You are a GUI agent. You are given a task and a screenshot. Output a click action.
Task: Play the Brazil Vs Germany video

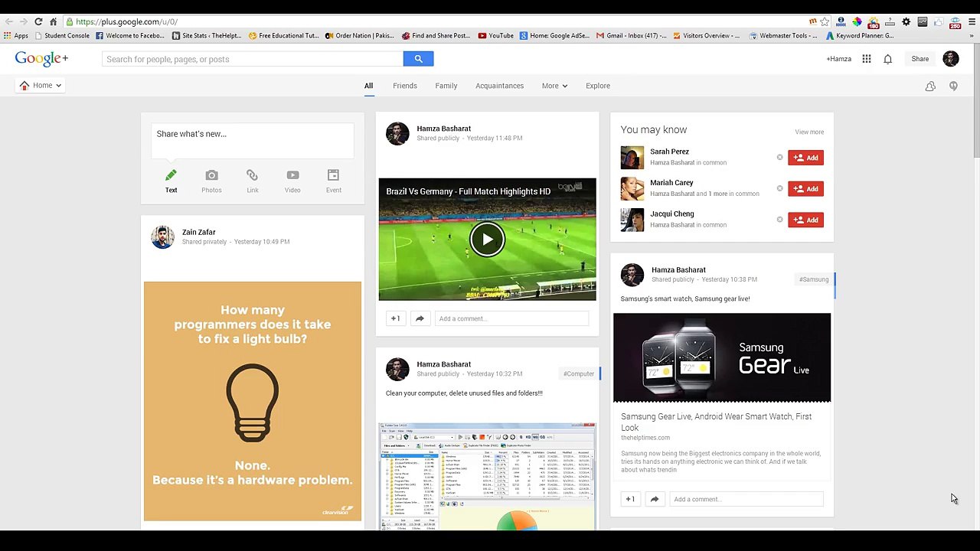click(x=487, y=240)
